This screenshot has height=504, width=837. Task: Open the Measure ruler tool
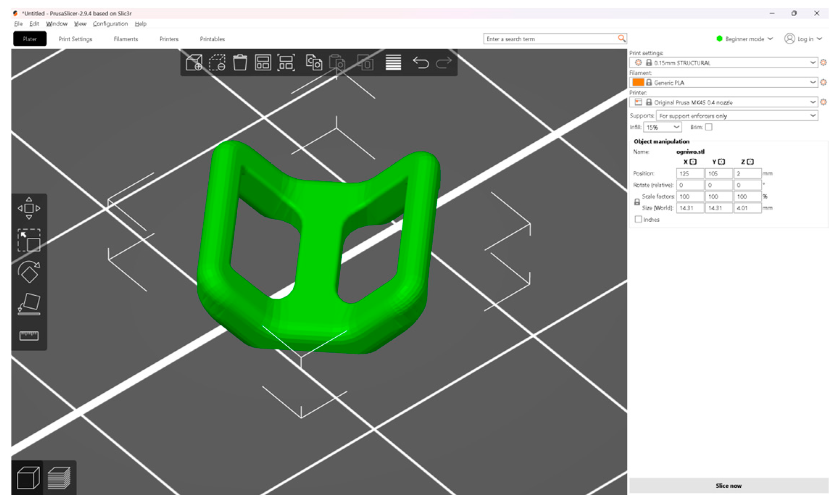pyautogui.click(x=29, y=335)
